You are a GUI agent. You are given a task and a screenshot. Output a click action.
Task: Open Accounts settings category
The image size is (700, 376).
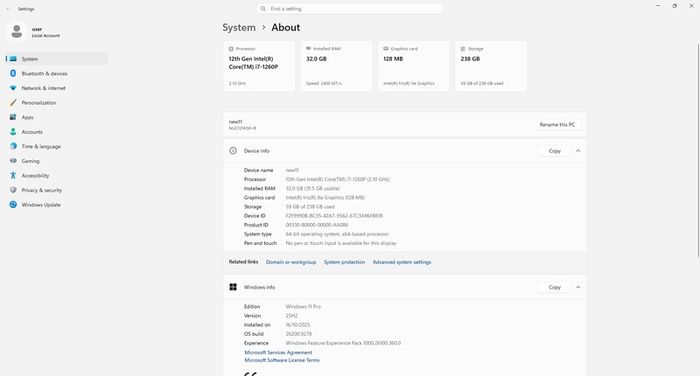(57, 132)
